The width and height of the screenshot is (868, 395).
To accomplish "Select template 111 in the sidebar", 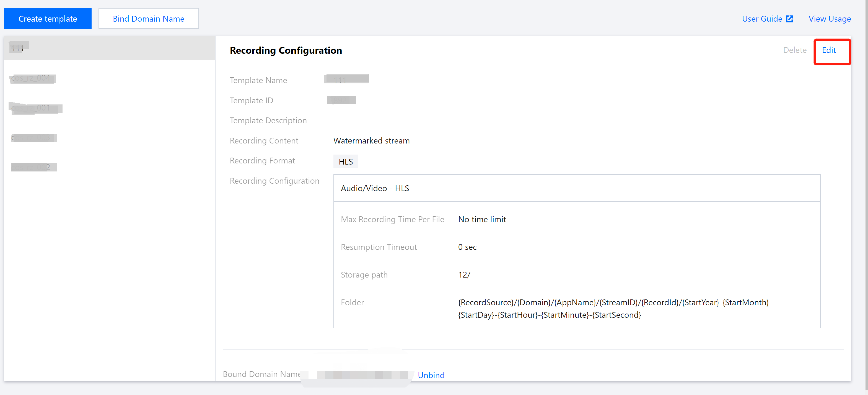I will click(x=17, y=47).
